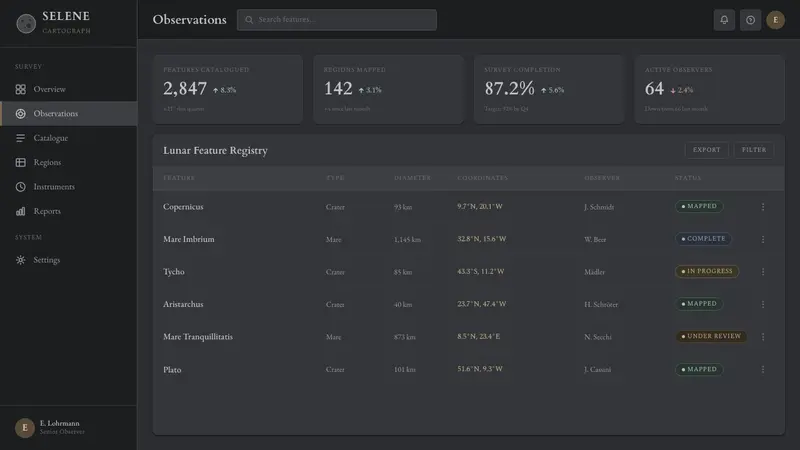
Task: Click the Instruments clock icon
Action: 20,187
